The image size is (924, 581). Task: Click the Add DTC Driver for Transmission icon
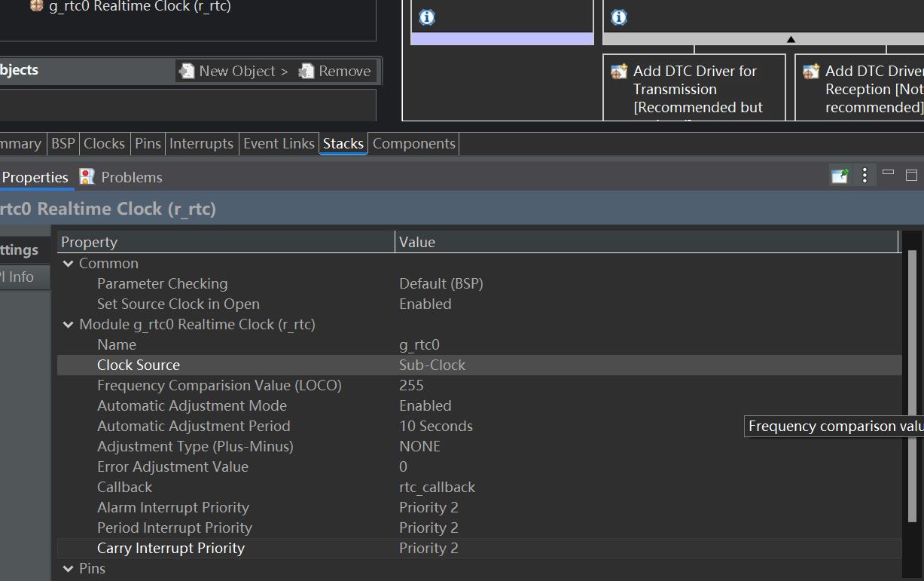click(619, 72)
